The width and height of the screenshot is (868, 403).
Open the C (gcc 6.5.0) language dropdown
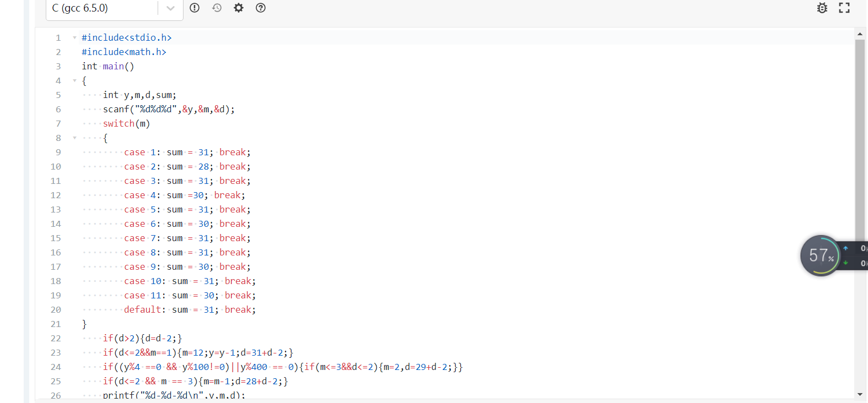click(x=114, y=8)
